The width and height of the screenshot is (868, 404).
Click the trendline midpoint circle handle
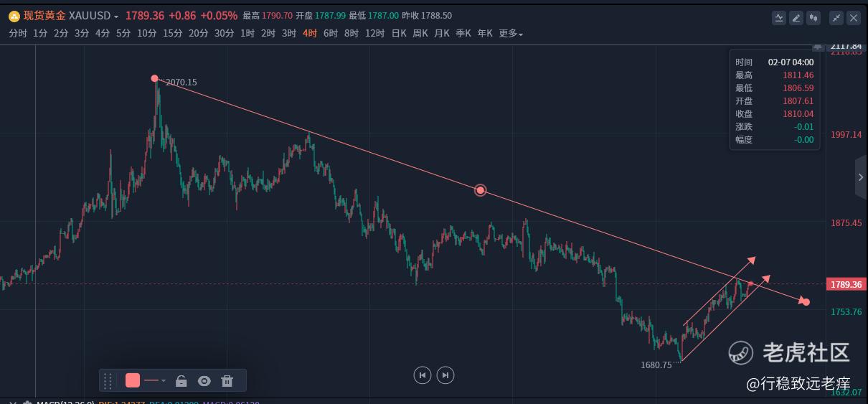481,190
